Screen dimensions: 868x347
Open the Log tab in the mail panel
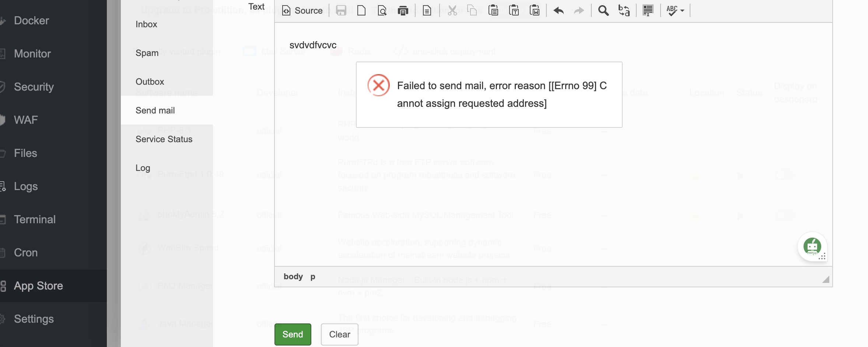click(167, 168)
